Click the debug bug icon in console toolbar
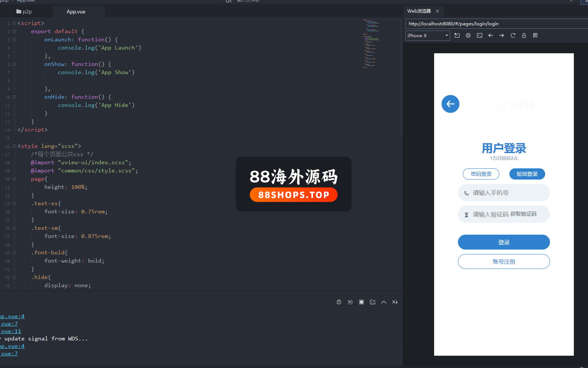The height and width of the screenshot is (368, 588). pos(339,302)
